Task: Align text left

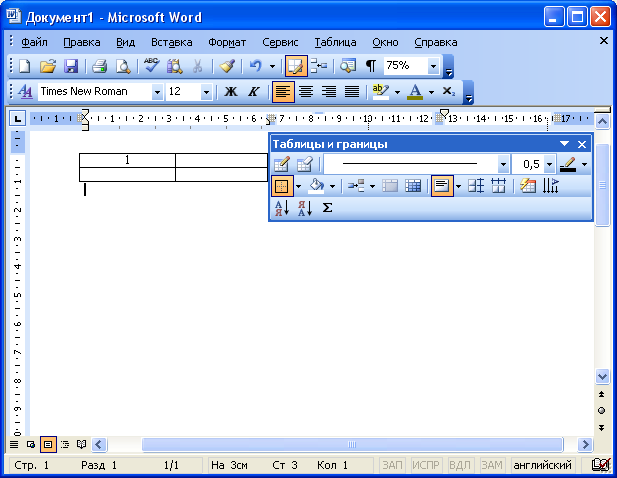Action: [283, 92]
